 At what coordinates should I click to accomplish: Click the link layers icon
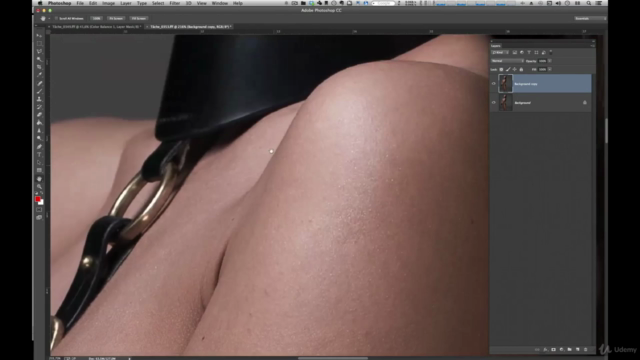tap(537, 350)
